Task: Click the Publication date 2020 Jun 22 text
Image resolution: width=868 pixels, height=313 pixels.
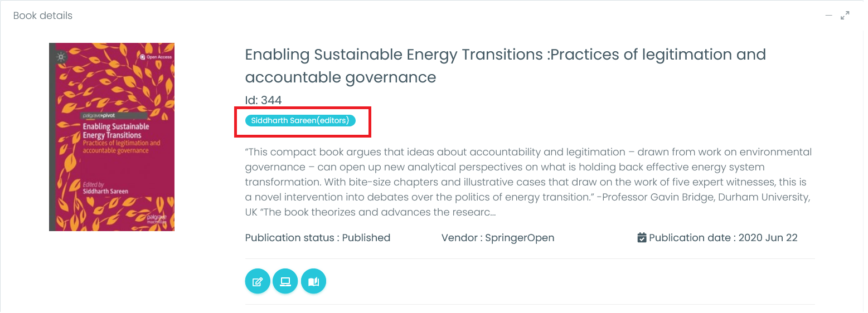Action: pos(722,238)
